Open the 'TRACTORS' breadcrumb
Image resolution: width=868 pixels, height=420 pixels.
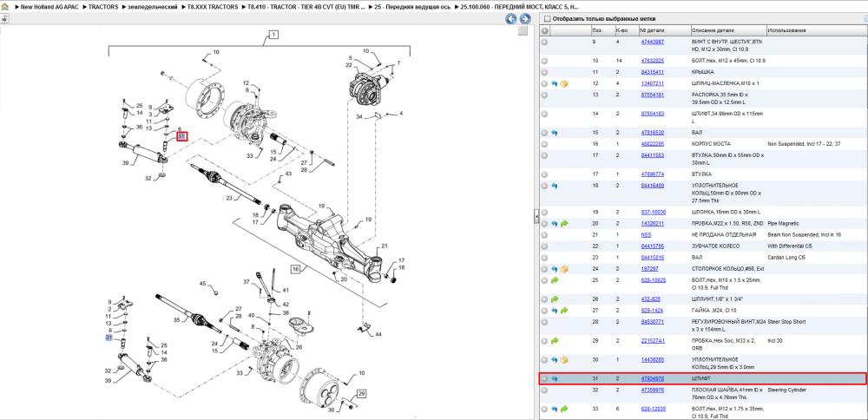(x=103, y=7)
